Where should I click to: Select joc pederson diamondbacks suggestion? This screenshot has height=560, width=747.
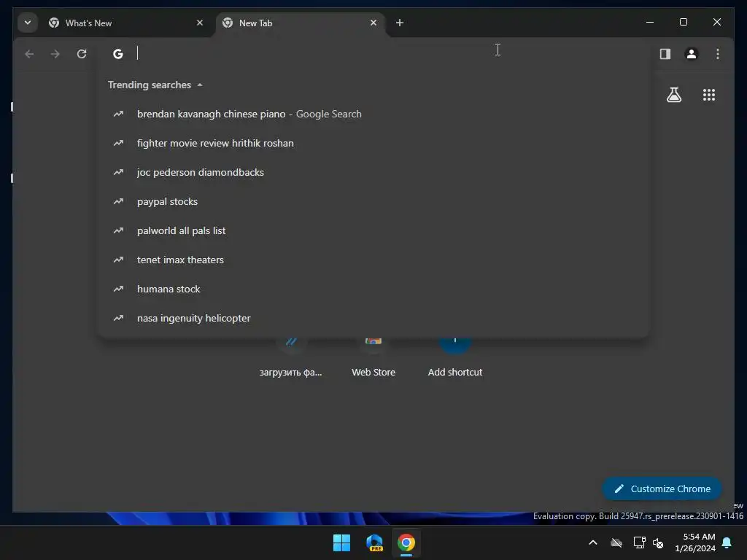(373, 172)
